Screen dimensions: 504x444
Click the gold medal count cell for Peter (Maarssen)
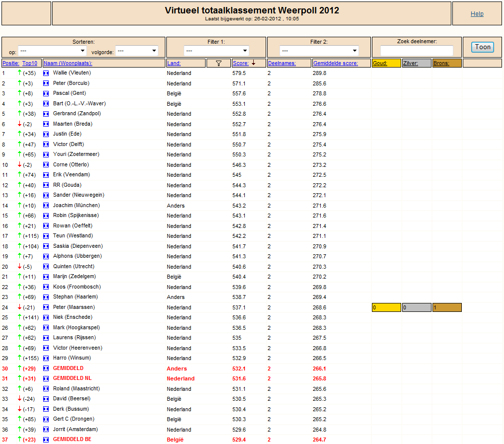click(386, 308)
